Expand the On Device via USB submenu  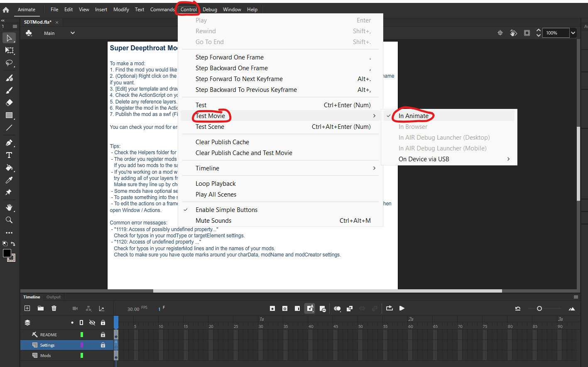pos(424,159)
